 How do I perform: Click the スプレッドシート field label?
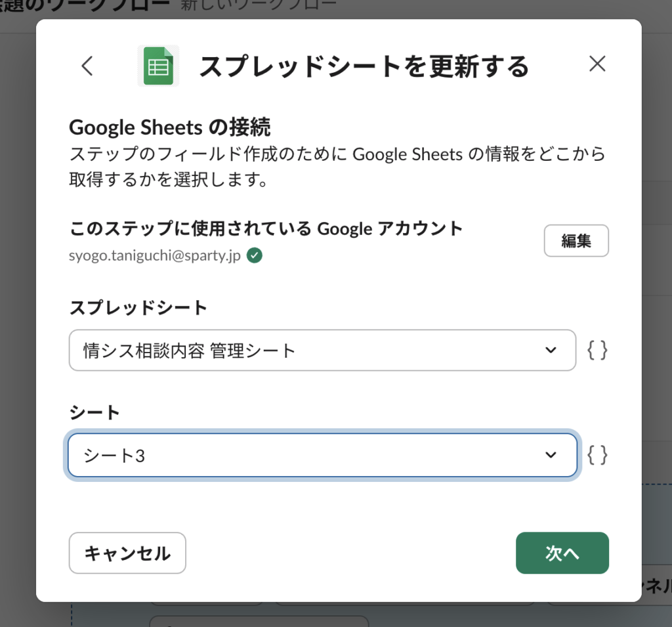(x=138, y=307)
